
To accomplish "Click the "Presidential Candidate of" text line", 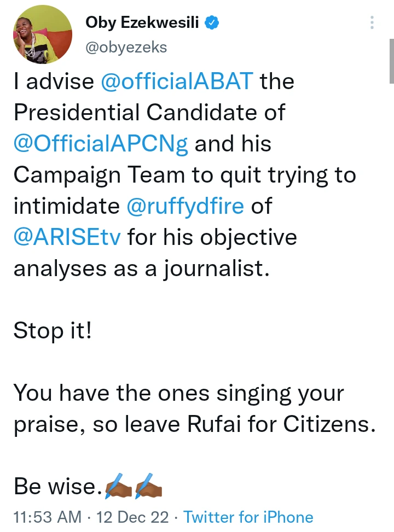I will coord(149,113).
